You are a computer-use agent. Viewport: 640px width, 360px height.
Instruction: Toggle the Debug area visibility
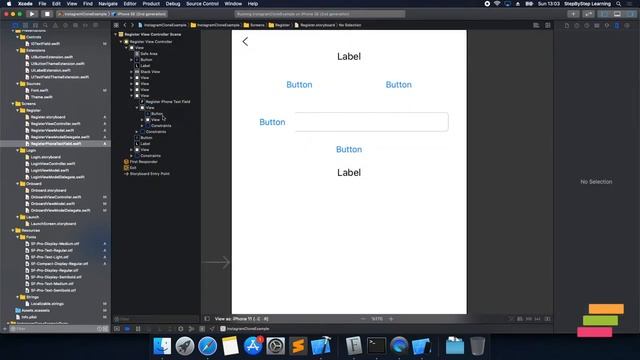617,14
